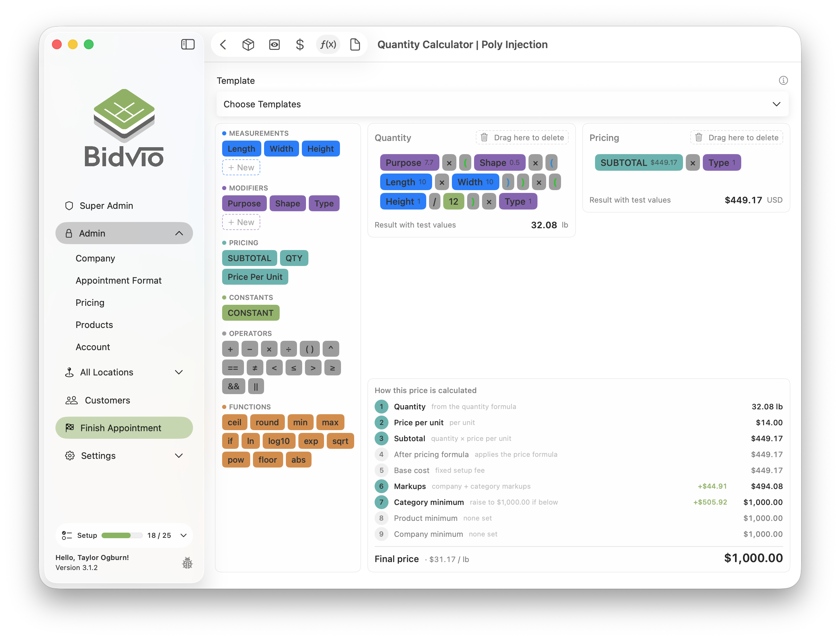Click the Setup progress bar
Screen dimensions: 840x640
(122, 535)
